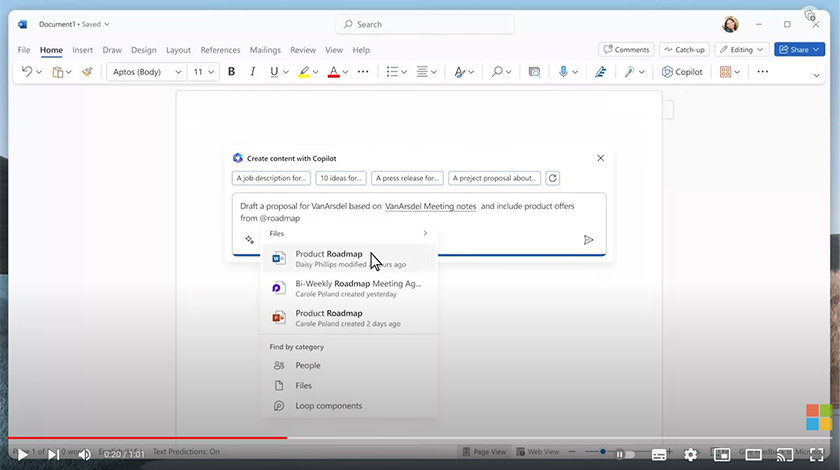Expand the Files section chevron
The image size is (840, 470).
(x=425, y=233)
